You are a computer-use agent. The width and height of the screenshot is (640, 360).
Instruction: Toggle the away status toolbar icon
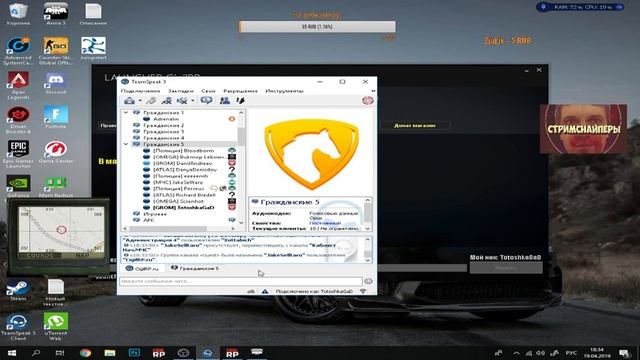pyautogui.click(x=182, y=100)
